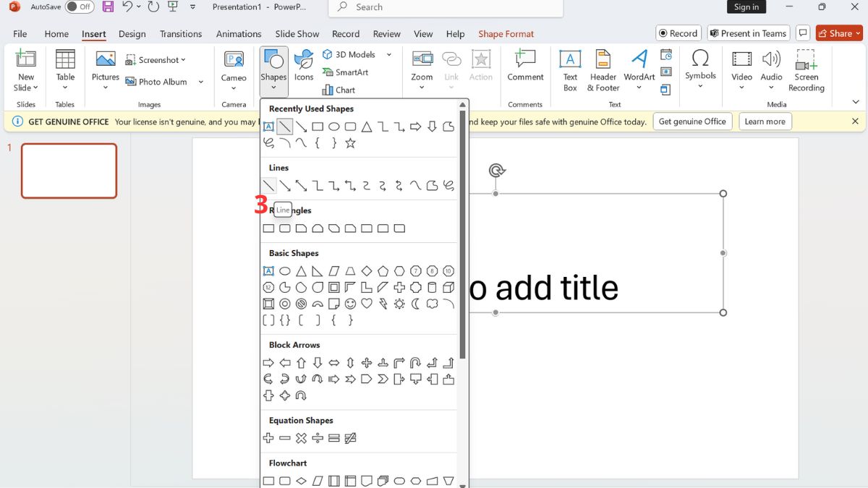Click the Share button

pos(839,33)
